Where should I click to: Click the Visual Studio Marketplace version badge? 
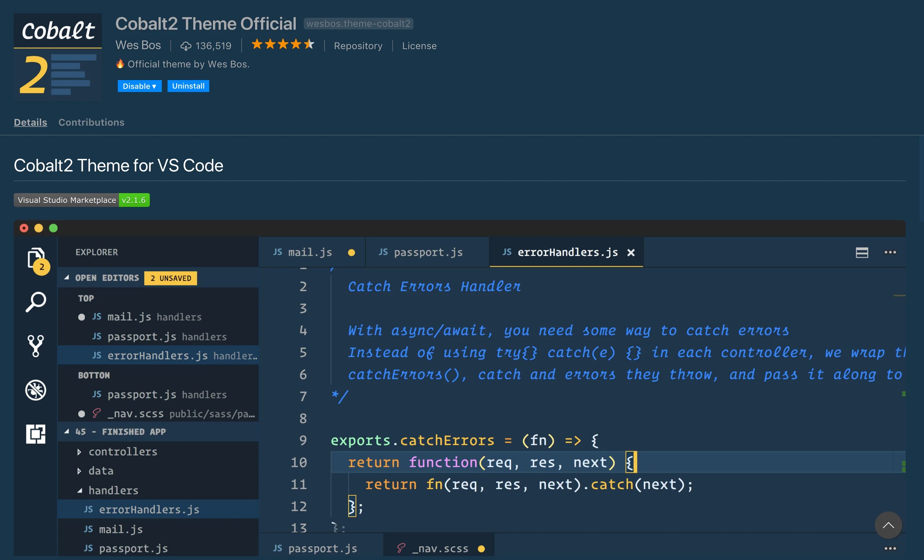click(81, 200)
